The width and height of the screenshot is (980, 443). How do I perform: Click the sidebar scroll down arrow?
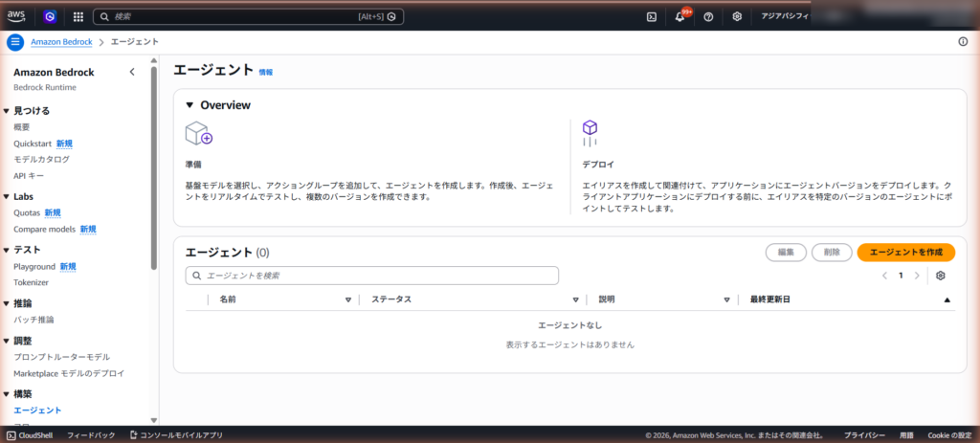(154, 420)
